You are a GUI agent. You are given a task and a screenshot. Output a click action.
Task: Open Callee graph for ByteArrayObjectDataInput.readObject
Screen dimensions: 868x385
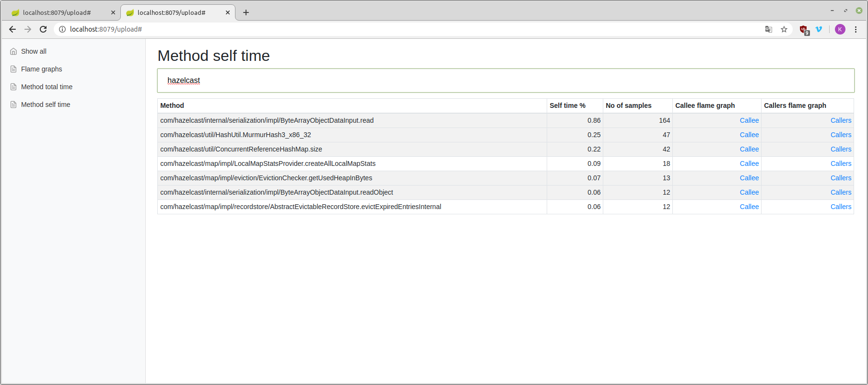click(x=749, y=192)
